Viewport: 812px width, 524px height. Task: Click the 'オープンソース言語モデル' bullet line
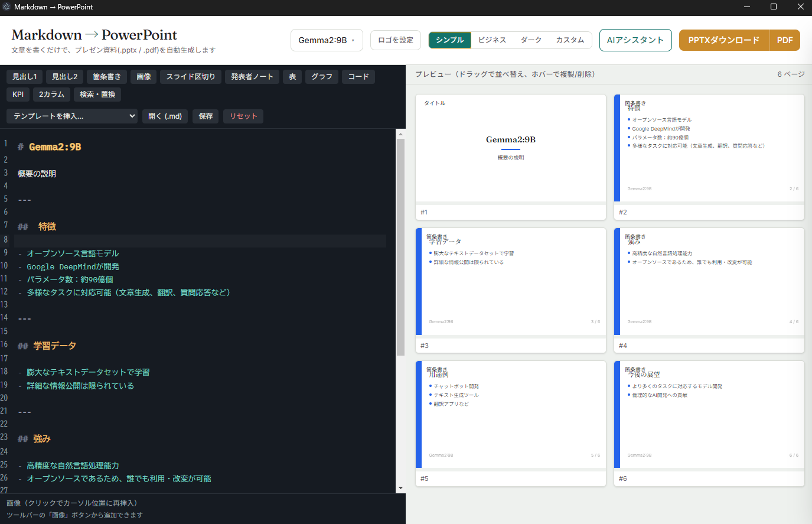point(69,253)
